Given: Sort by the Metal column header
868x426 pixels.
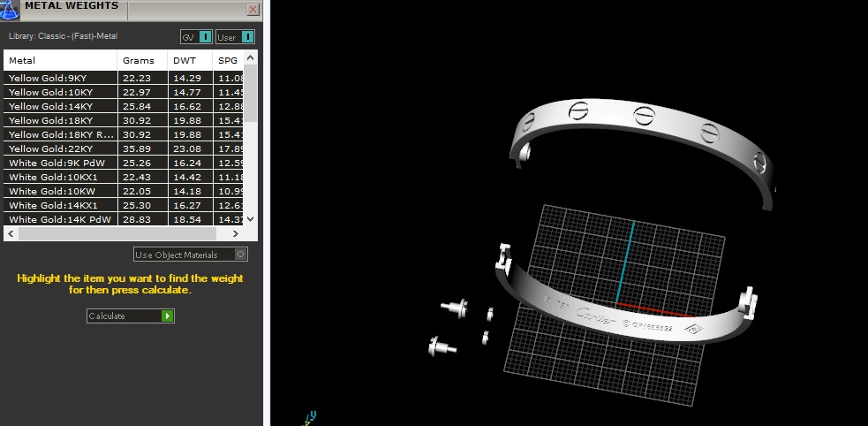Looking at the screenshot, I should tap(60, 60).
